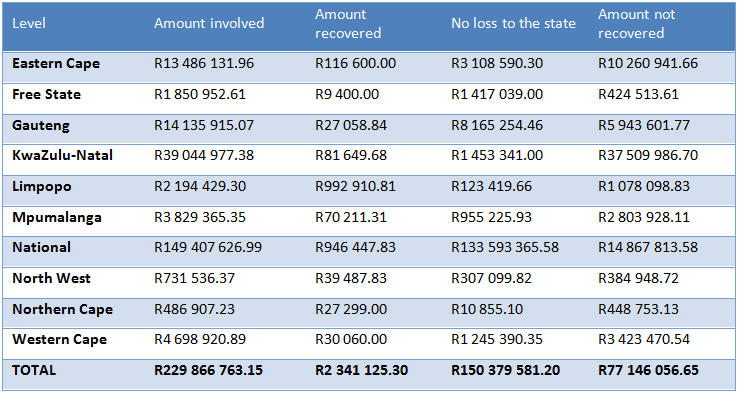Click the Amount not recovered header

point(636,24)
